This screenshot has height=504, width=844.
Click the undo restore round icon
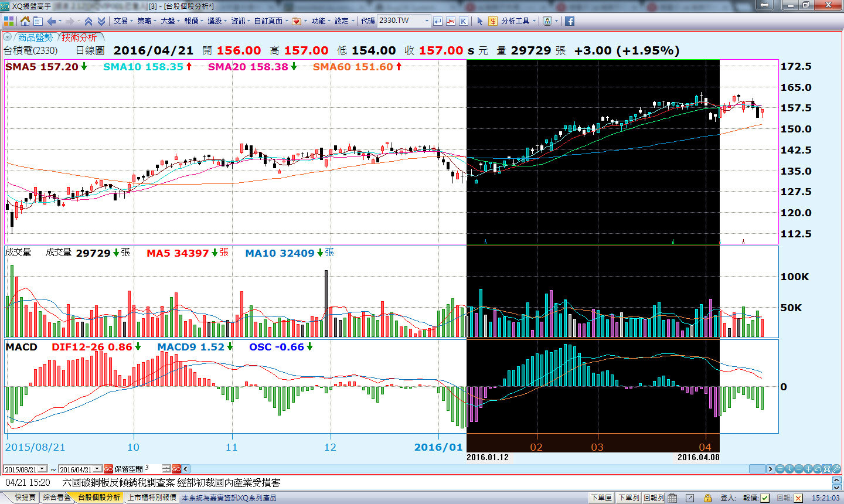[x=818, y=469]
